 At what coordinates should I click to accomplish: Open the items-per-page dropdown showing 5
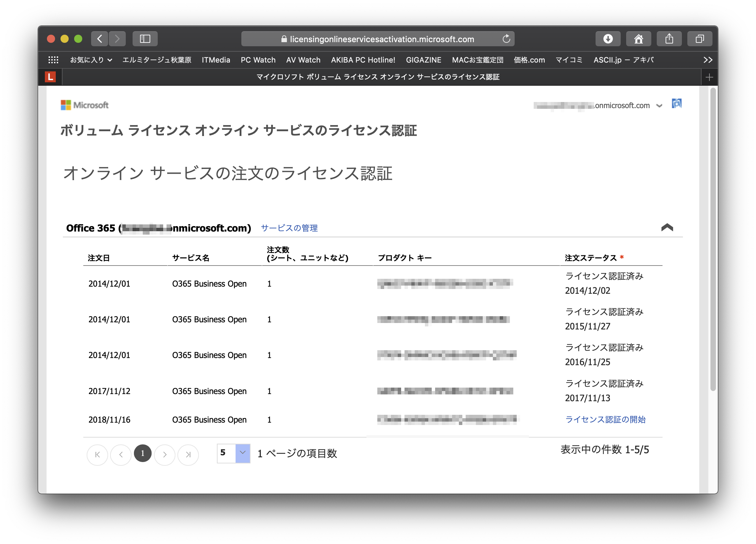[234, 453]
